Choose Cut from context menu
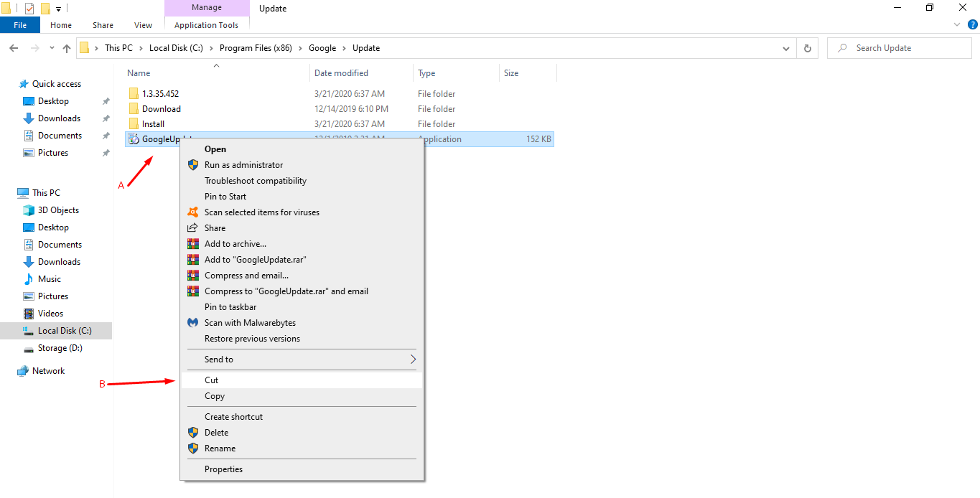The image size is (980, 498). click(x=302, y=380)
